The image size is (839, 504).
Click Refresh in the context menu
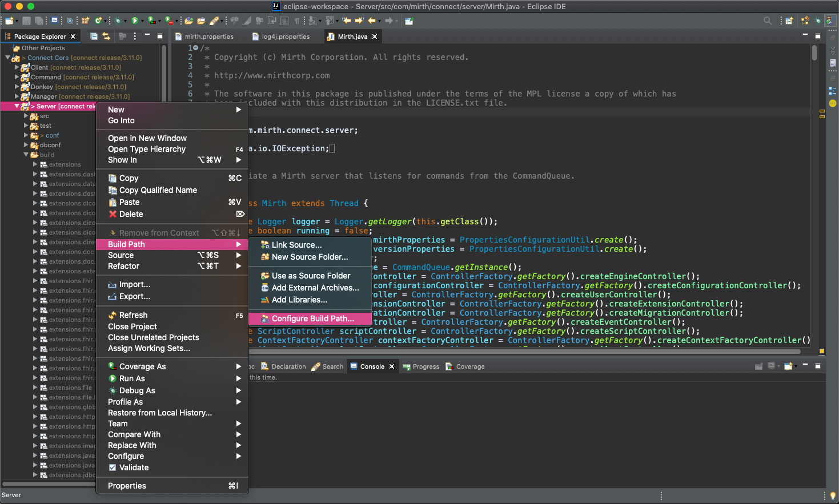click(x=172, y=315)
